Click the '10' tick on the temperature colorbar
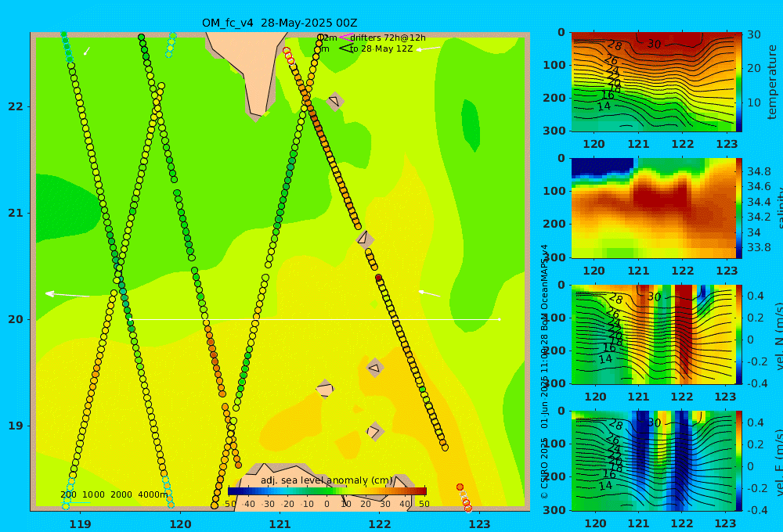Image resolution: width=783 pixels, height=532 pixels. pyautogui.click(x=753, y=102)
